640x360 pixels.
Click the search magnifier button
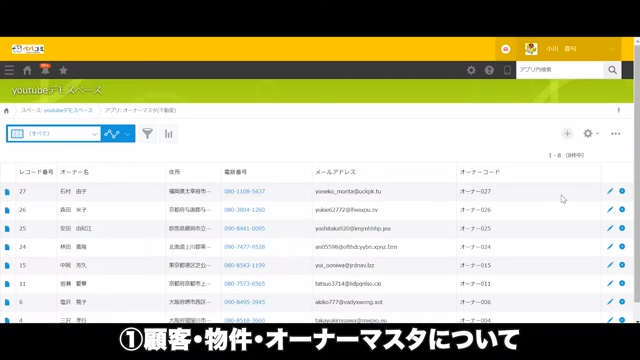tap(612, 70)
